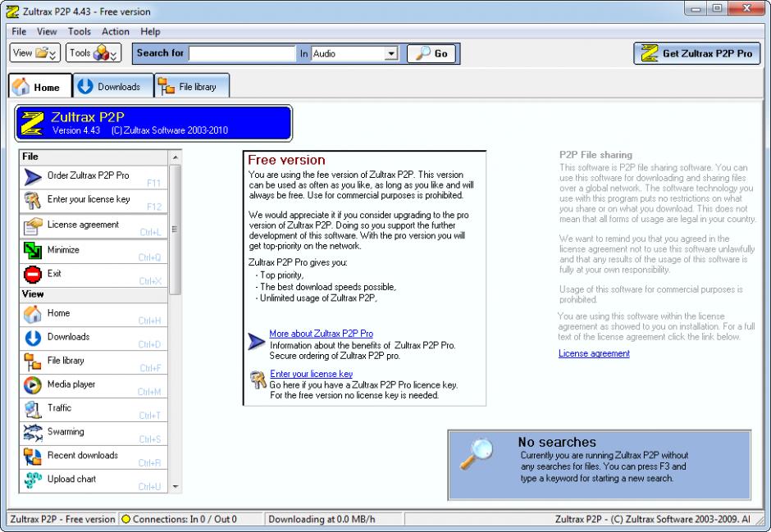The height and width of the screenshot is (532, 771).
Task: Click the yellow connection status indicator in status bar
Action: 125,519
